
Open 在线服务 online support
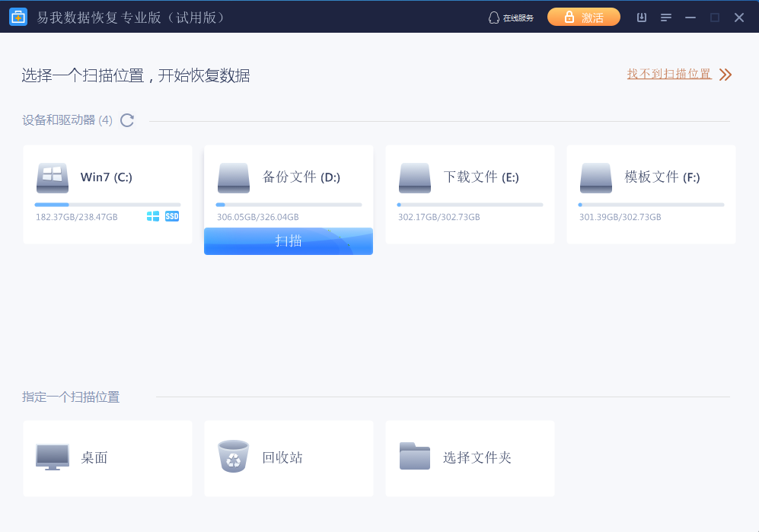(x=515, y=16)
